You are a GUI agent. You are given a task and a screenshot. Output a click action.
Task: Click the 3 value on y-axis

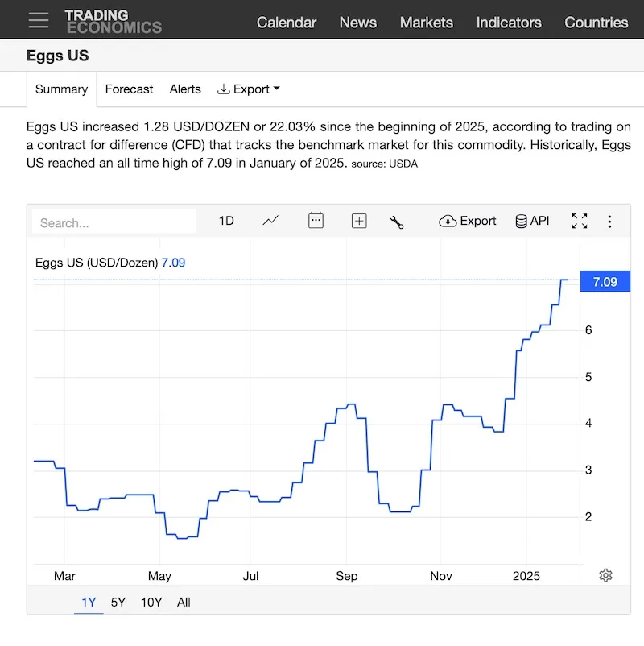coord(588,470)
